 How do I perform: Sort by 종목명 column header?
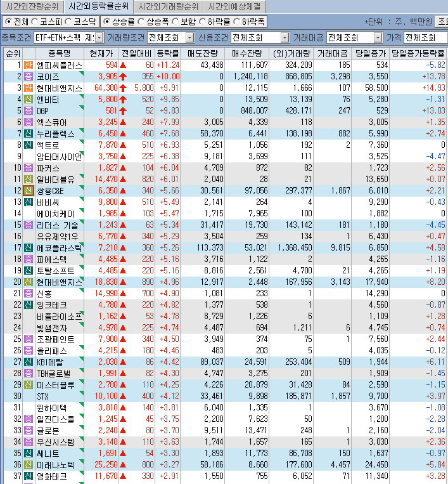pyautogui.click(x=59, y=53)
